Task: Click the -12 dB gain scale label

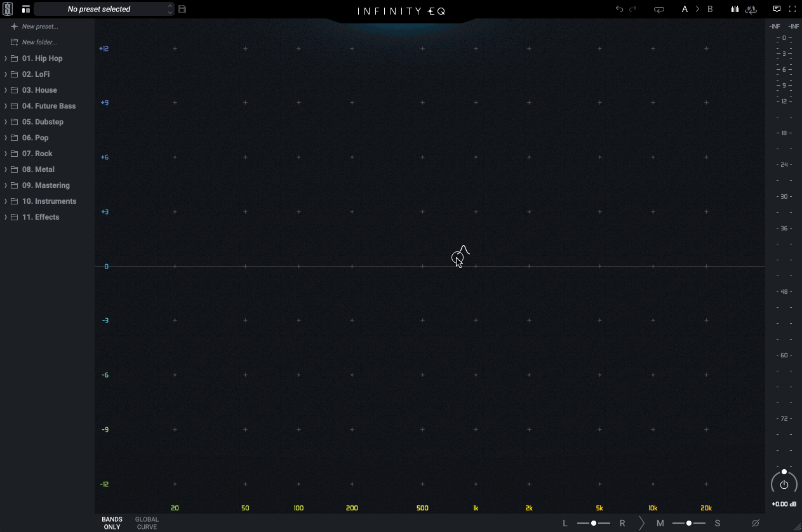Action: [104, 484]
